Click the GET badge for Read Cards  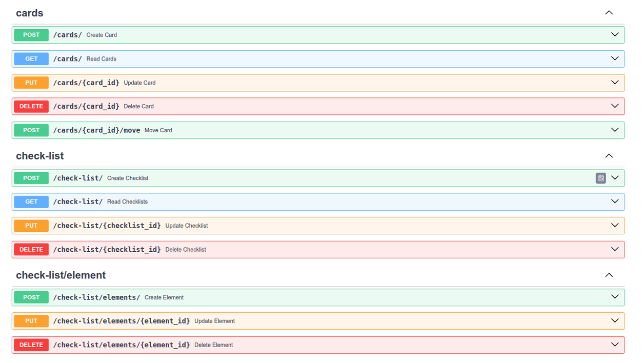click(31, 59)
